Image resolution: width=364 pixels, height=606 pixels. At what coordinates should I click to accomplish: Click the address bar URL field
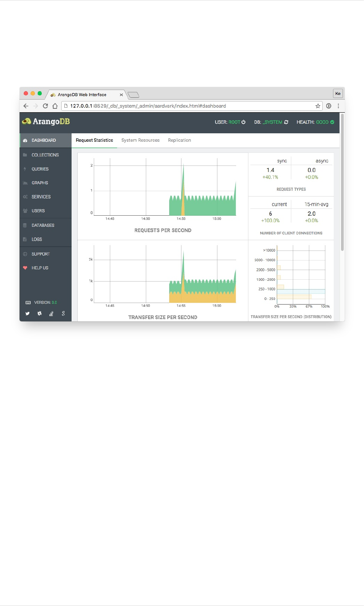point(191,106)
